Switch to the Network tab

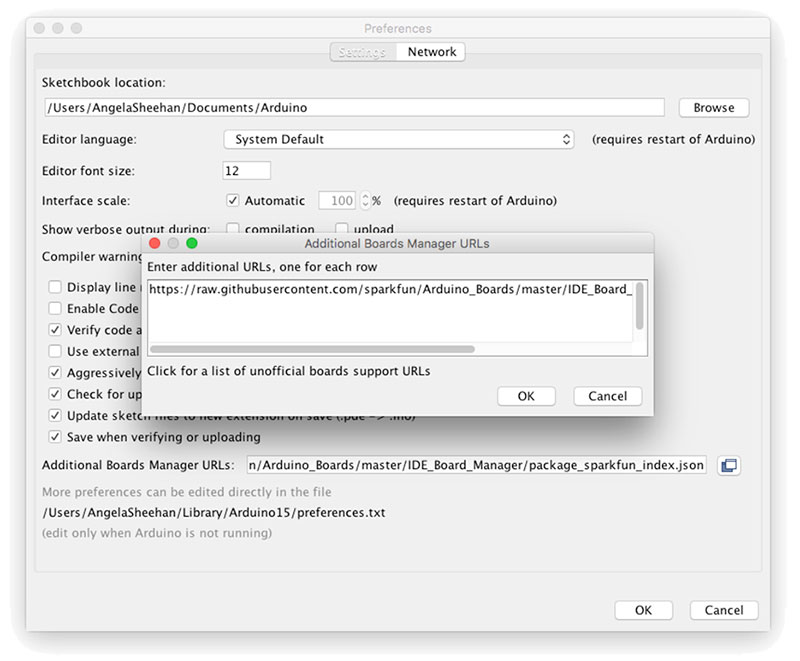coord(432,51)
